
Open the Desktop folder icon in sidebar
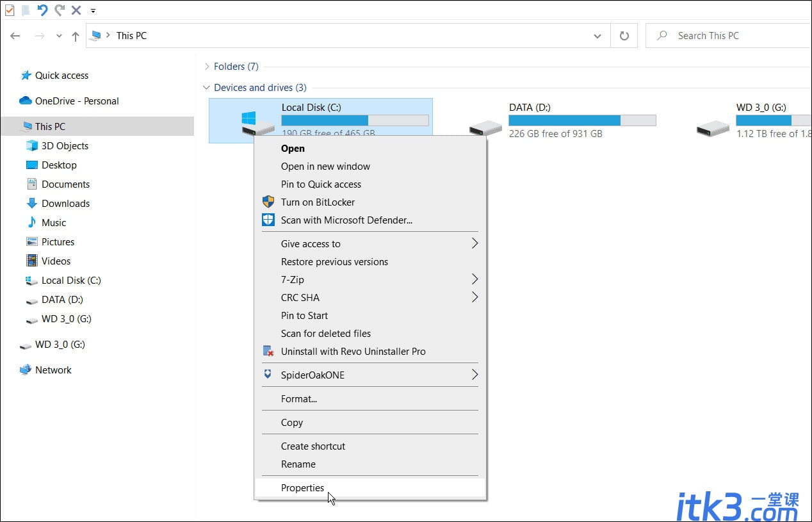click(x=32, y=165)
